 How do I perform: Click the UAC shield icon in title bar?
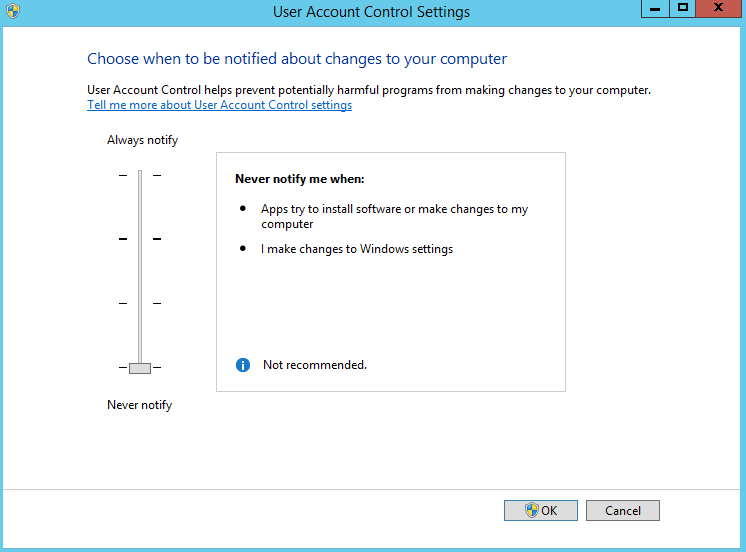coord(13,11)
